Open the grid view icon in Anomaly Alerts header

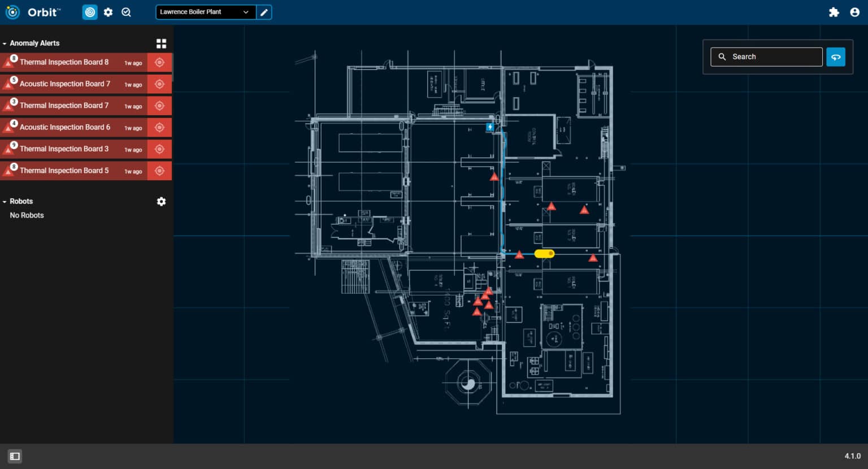point(162,43)
